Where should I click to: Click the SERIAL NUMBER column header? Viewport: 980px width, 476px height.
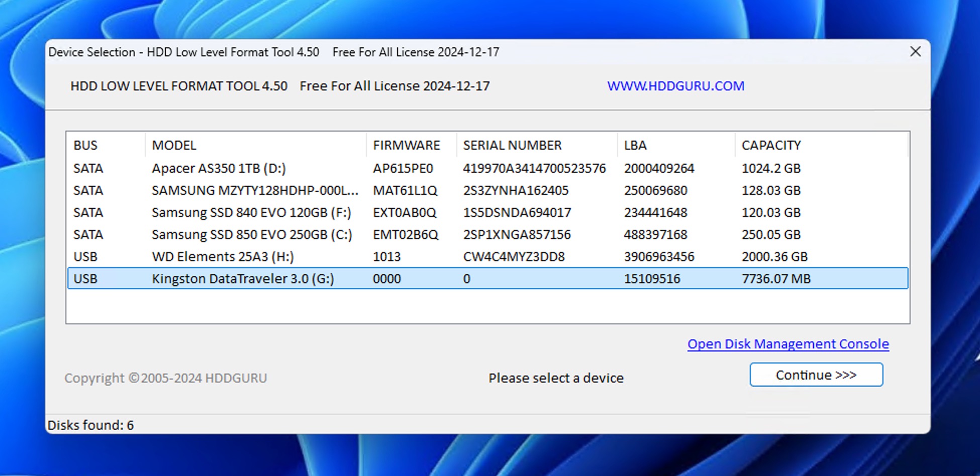[x=512, y=145]
